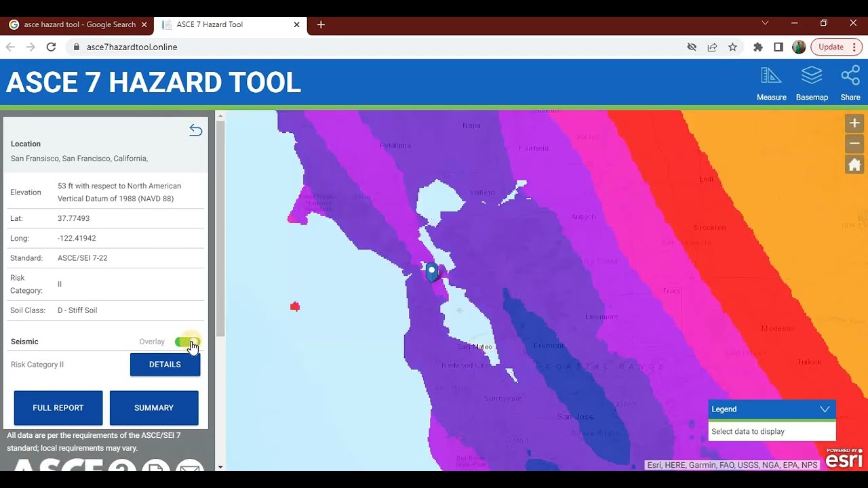Viewport: 868px width, 488px height.
Task: Click the Risk Category II label
Action: pos(37,365)
